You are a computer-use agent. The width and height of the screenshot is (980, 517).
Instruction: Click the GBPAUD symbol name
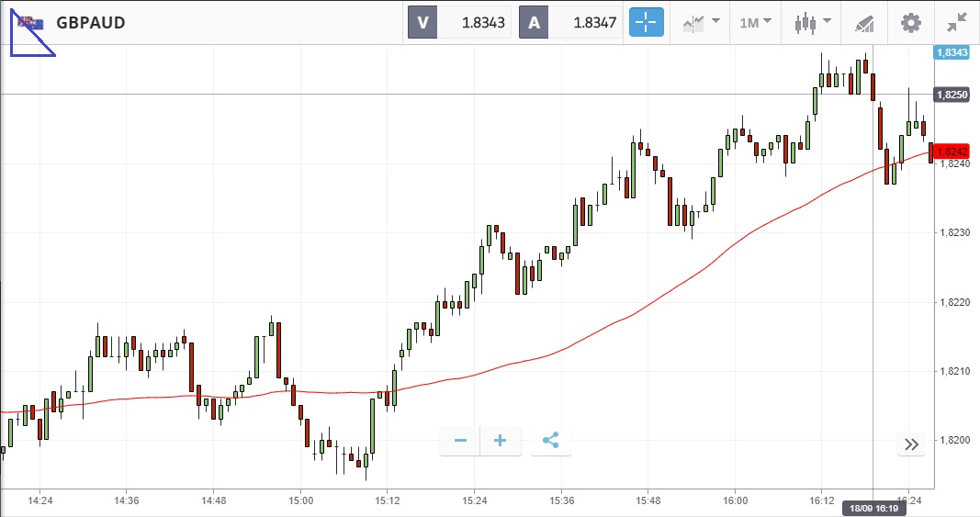point(91,22)
